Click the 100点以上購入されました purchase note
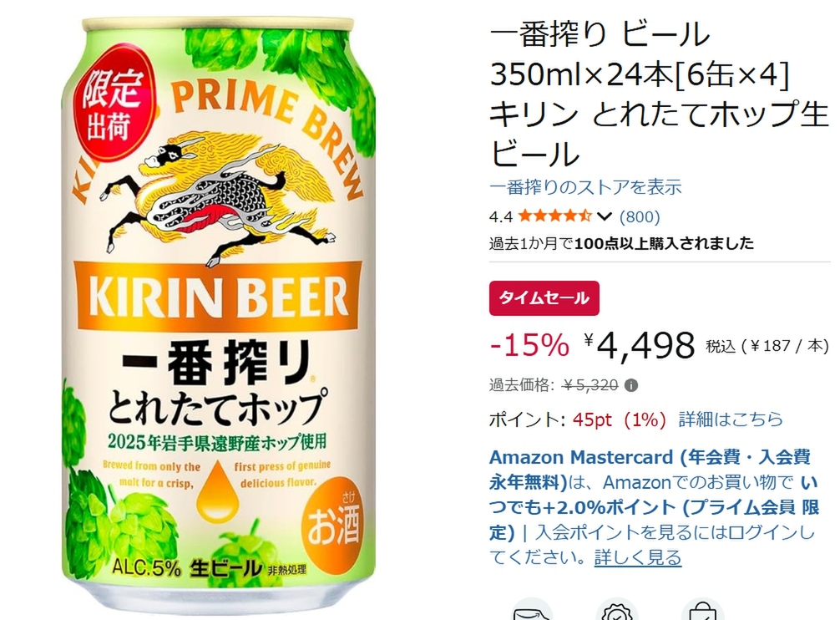Screen dimensions: 840x620 click(x=664, y=244)
